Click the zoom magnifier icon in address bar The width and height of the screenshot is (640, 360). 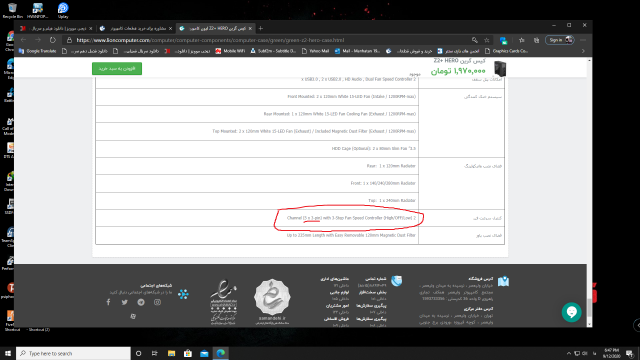click(474, 40)
